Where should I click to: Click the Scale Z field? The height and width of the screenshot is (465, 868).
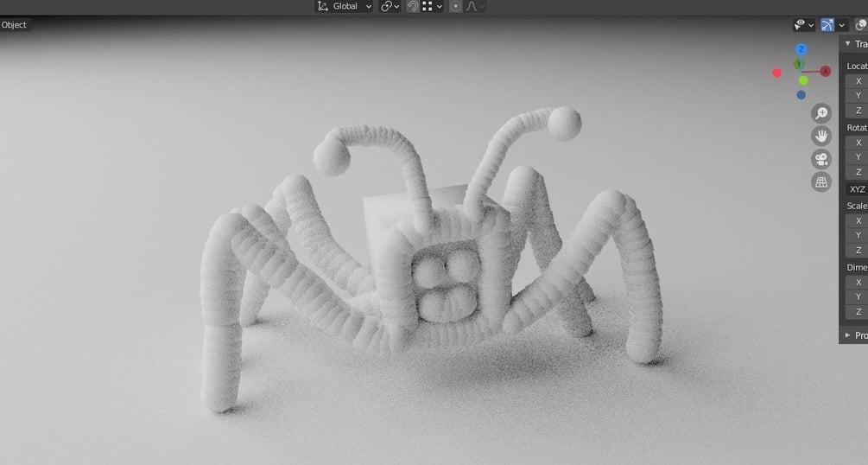pos(857,250)
